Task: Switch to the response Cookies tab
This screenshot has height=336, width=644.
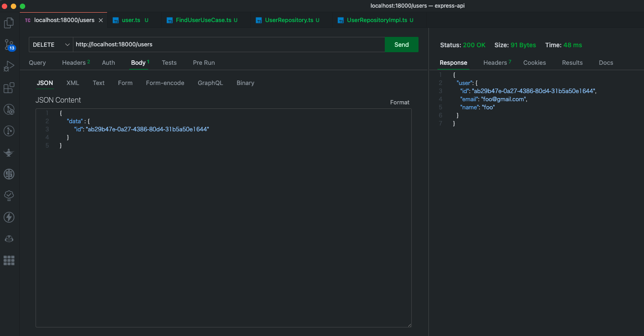Action: tap(534, 63)
